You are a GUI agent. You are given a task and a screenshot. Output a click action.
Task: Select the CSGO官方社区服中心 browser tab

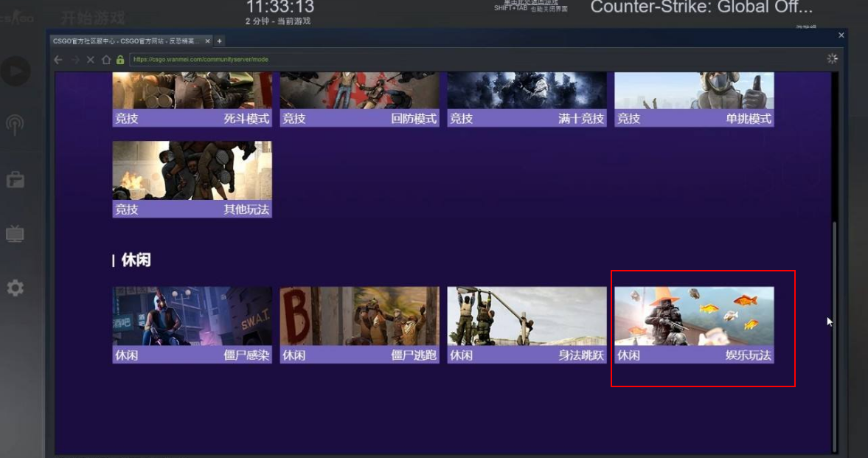(x=131, y=41)
